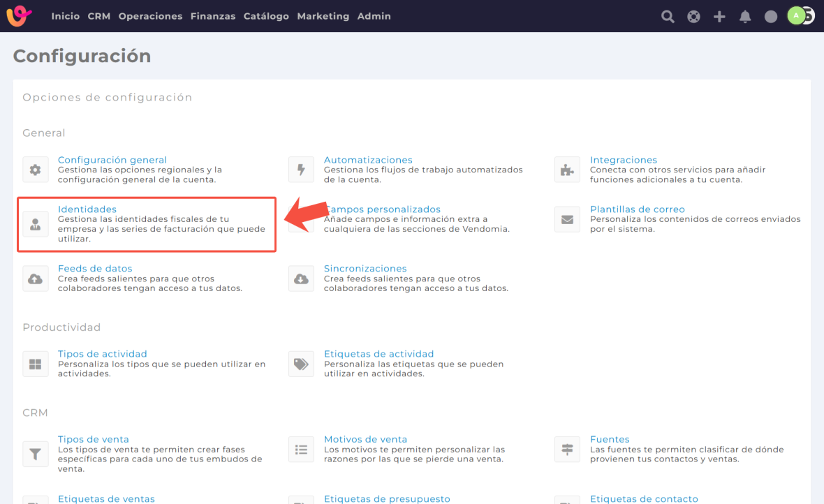Click the green user avatar
The height and width of the screenshot is (504, 824).
[x=796, y=15]
